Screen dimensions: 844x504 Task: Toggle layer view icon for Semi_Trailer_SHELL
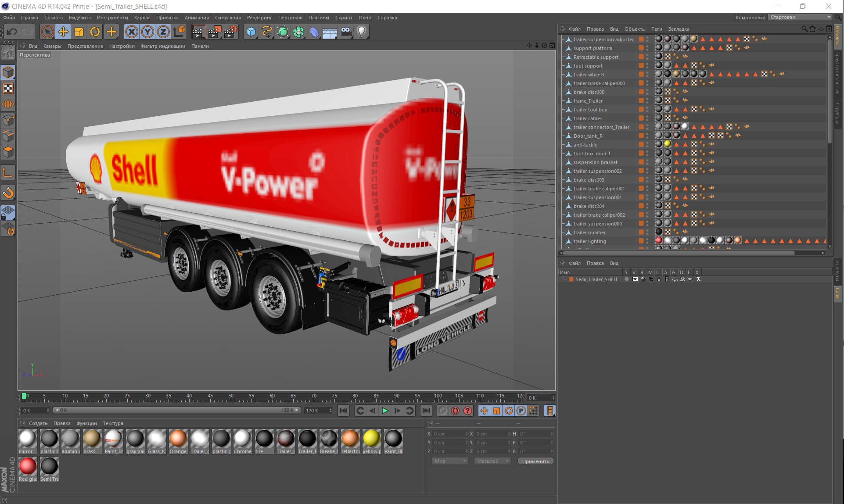click(635, 279)
